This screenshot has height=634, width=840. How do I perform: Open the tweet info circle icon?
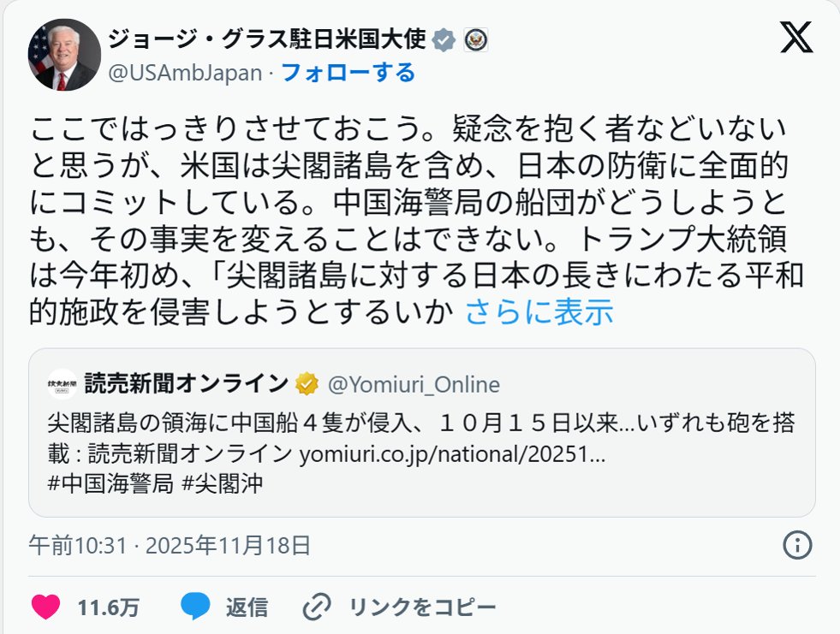click(x=797, y=544)
